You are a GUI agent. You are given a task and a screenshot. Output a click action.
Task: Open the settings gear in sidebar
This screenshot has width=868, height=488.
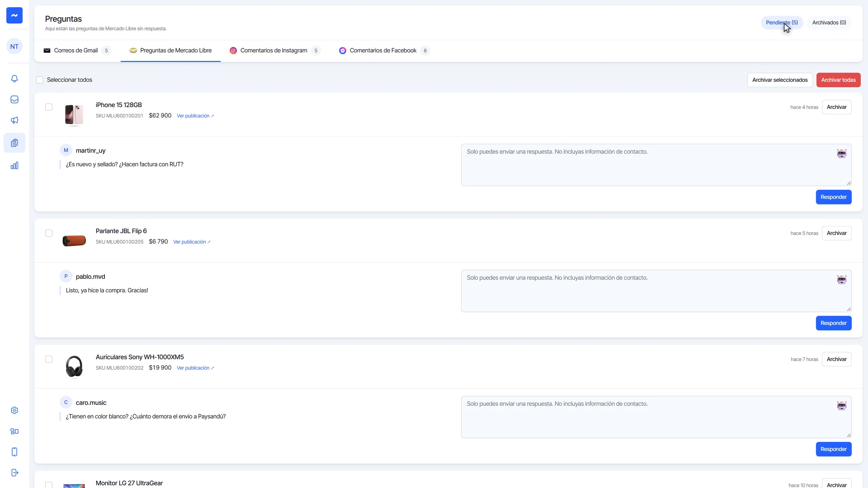(14, 410)
